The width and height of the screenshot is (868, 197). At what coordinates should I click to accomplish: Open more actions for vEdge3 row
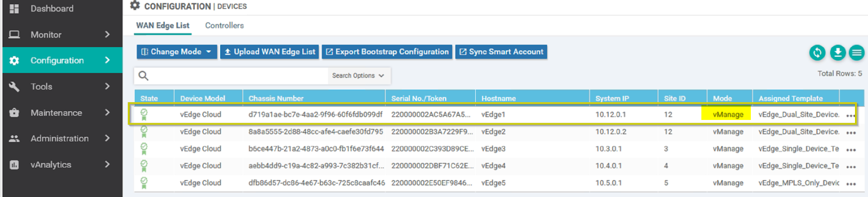tap(851, 150)
